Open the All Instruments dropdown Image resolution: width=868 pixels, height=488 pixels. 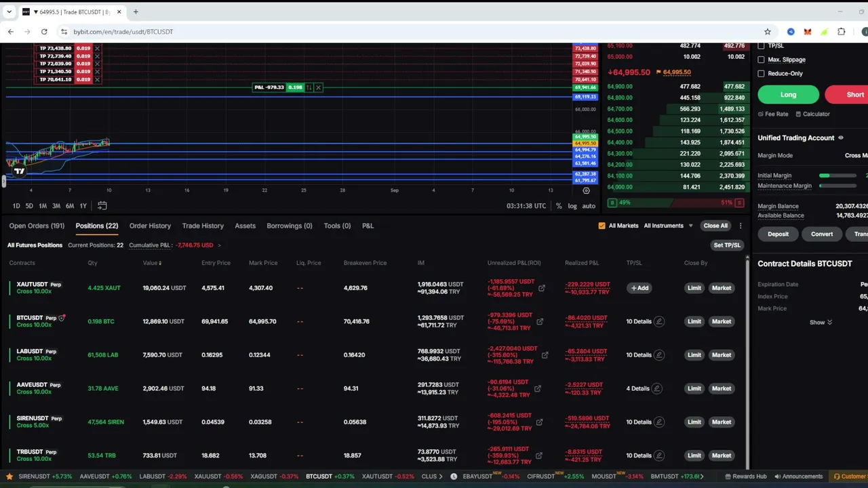coord(668,226)
